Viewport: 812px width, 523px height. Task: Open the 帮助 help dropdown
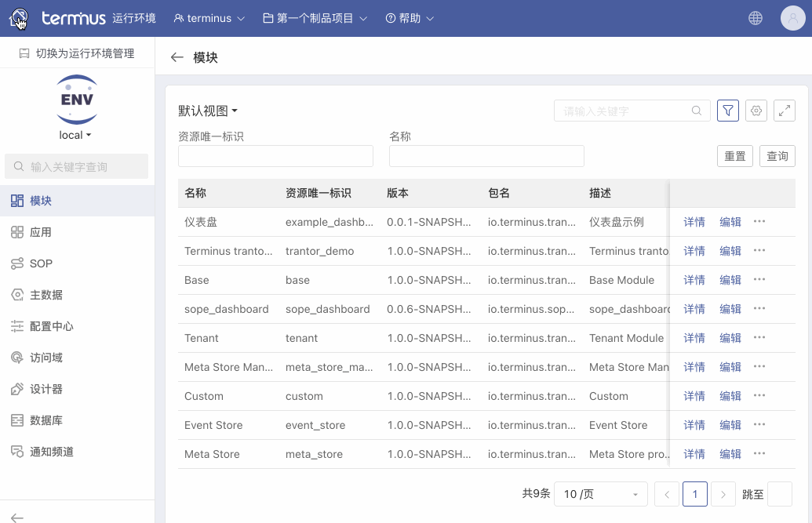(410, 18)
